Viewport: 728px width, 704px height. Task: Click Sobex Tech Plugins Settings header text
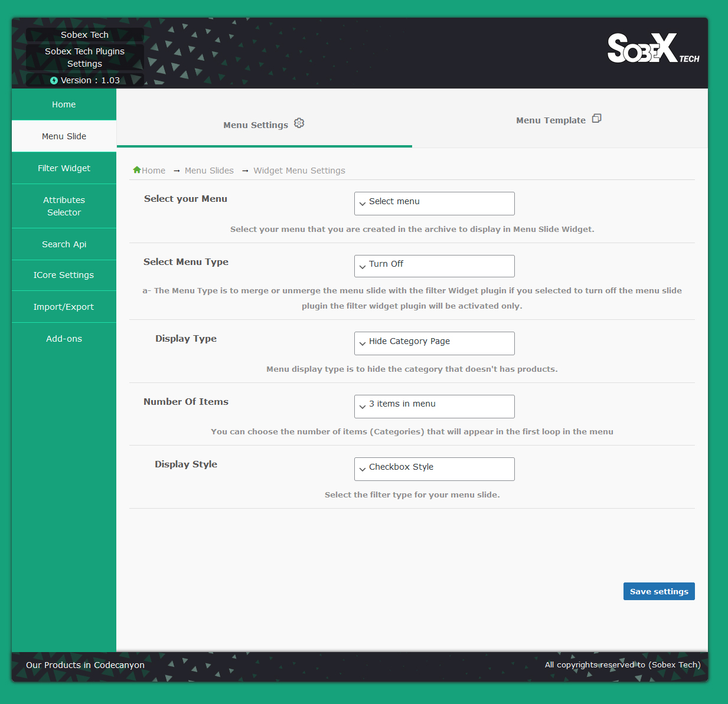pyautogui.click(x=84, y=57)
